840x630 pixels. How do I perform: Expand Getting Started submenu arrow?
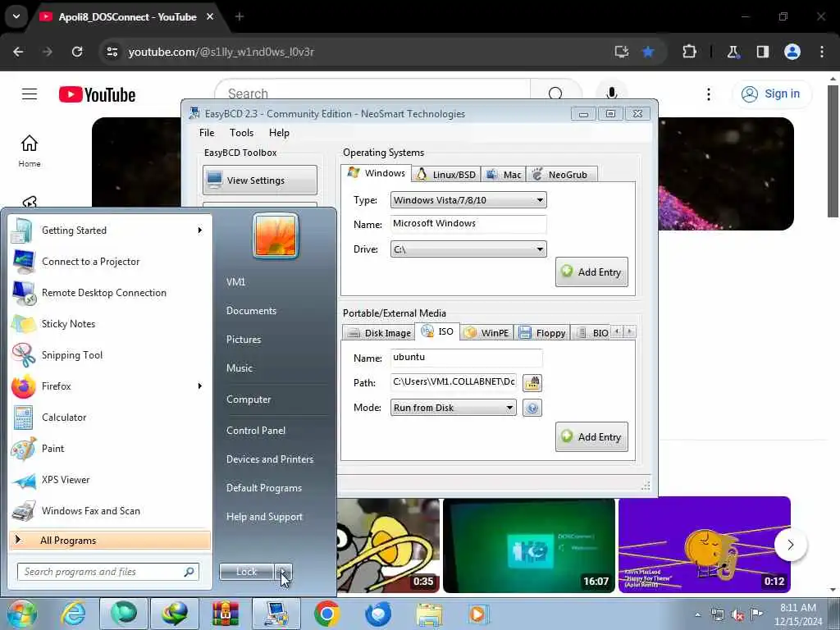(x=200, y=231)
